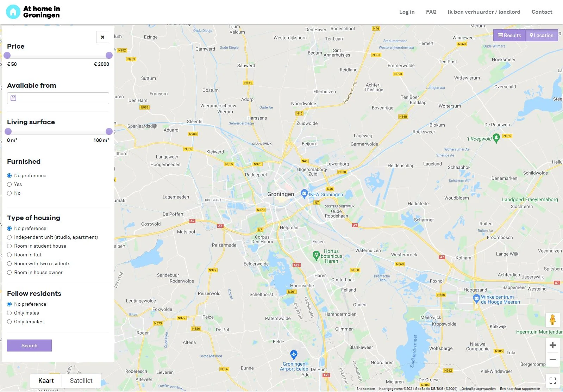Select the Hortus botanicus Haren marker
This screenshot has height=392, width=563.
316,255
